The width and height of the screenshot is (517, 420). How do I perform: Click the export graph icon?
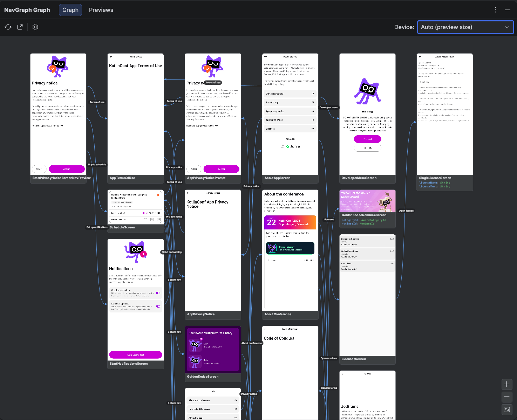coord(20,27)
